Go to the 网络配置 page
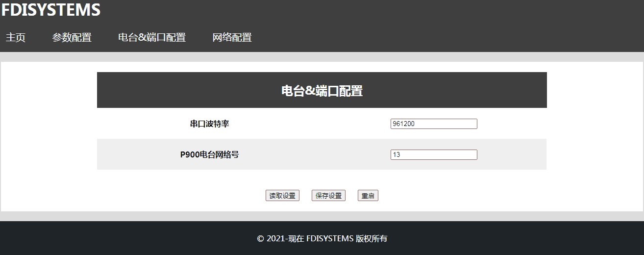This screenshot has width=644, height=255. click(232, 38)
